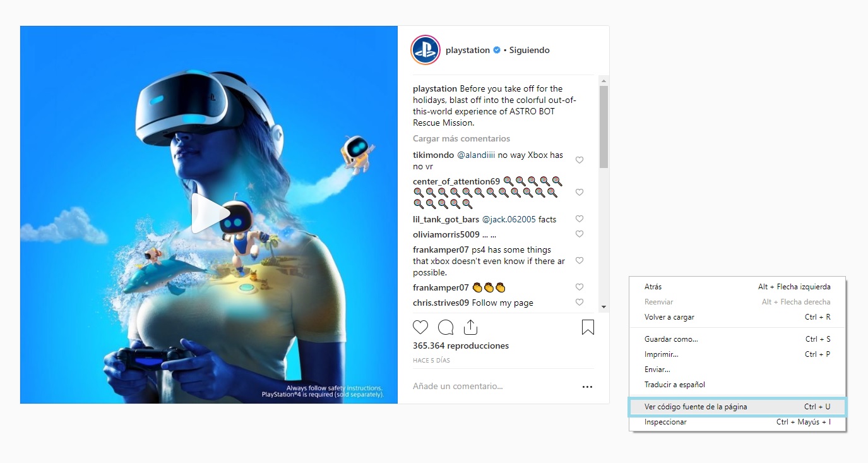The image size is (868, 463).
Task: Like the post with heart icon
Action: tap(420, 327)
